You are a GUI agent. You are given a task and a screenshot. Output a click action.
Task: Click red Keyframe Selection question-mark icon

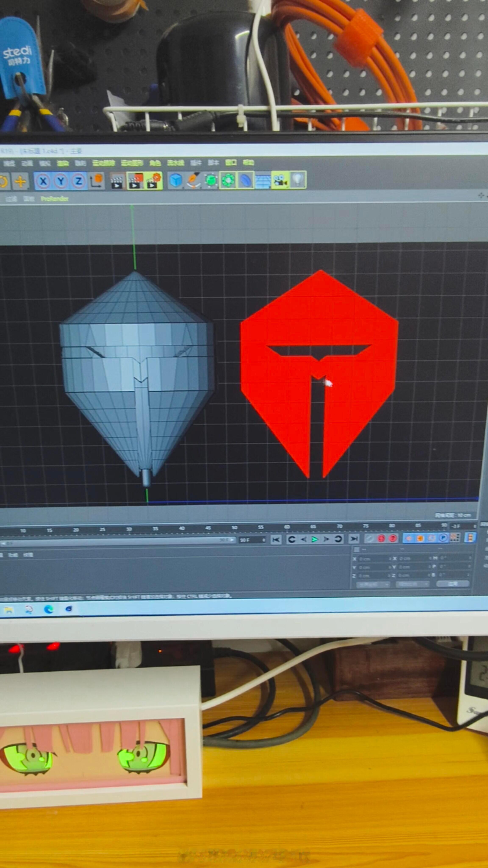(x=393, y=538)
